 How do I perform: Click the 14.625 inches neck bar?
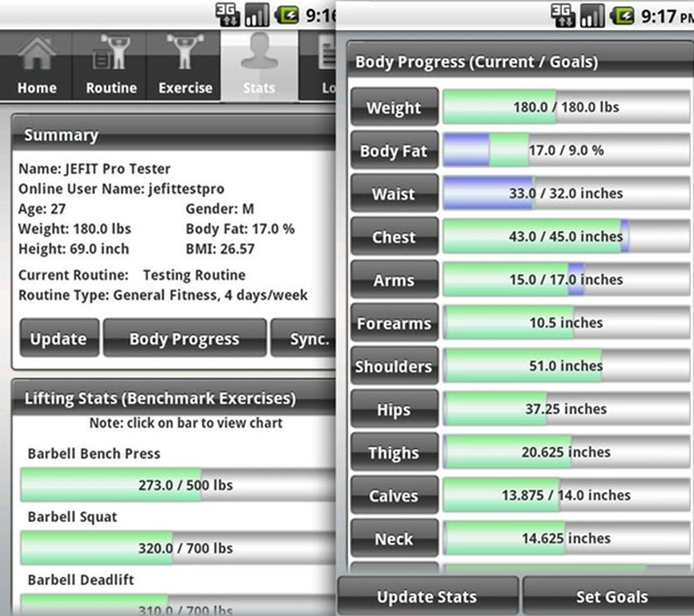point(566,538)
